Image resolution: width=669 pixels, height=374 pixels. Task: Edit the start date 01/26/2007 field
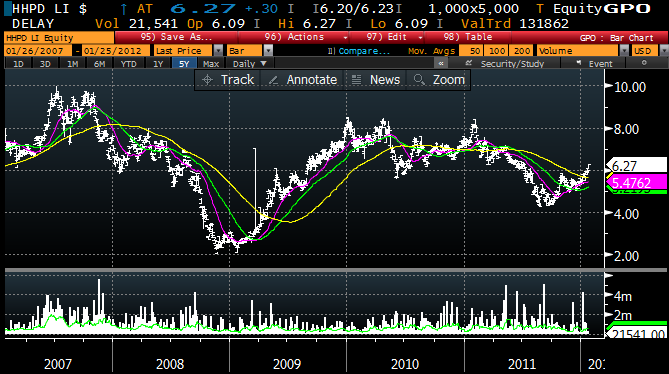pos(38,51)
